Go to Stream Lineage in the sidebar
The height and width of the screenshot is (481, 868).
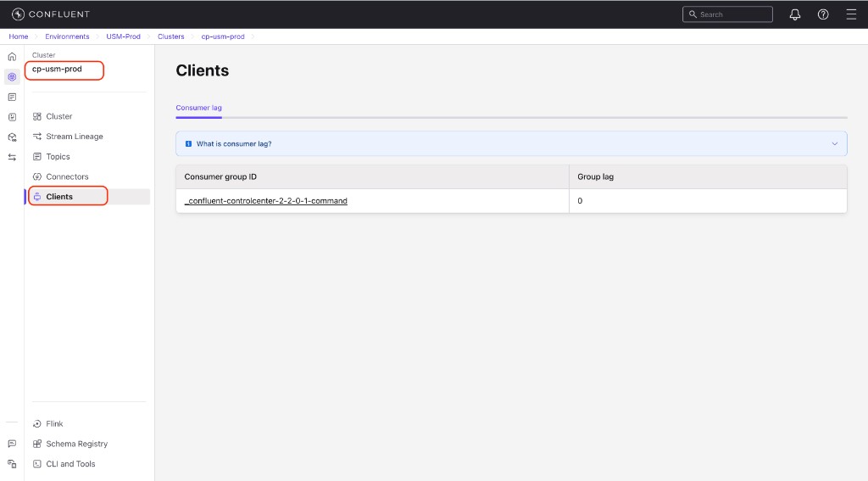click(75, 137)
